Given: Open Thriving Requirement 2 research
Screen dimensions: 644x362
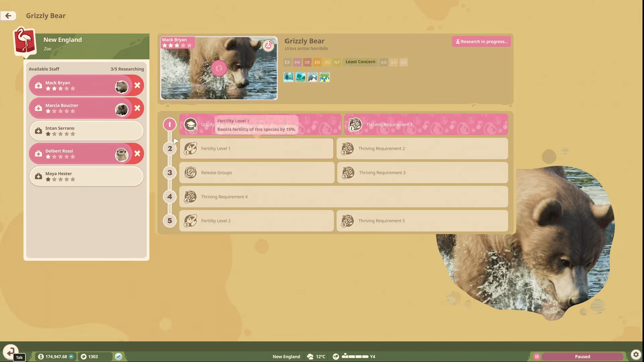Looking at the screenshot, I should [x=422, y=148].
